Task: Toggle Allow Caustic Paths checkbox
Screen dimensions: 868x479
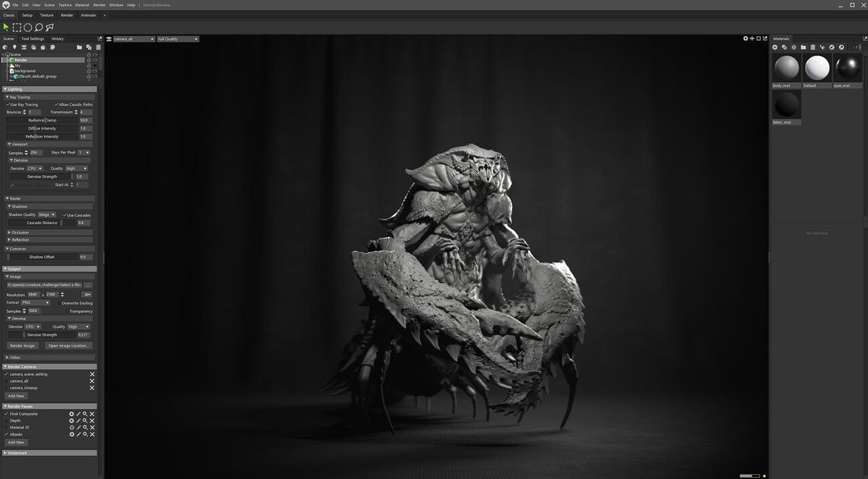Action: click(x=56, y=104)
